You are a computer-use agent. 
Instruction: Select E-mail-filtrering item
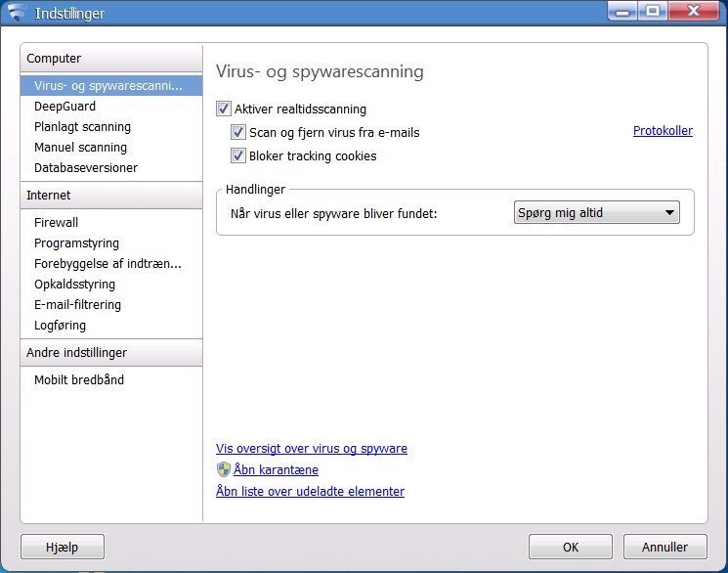(x=111, y=305)
